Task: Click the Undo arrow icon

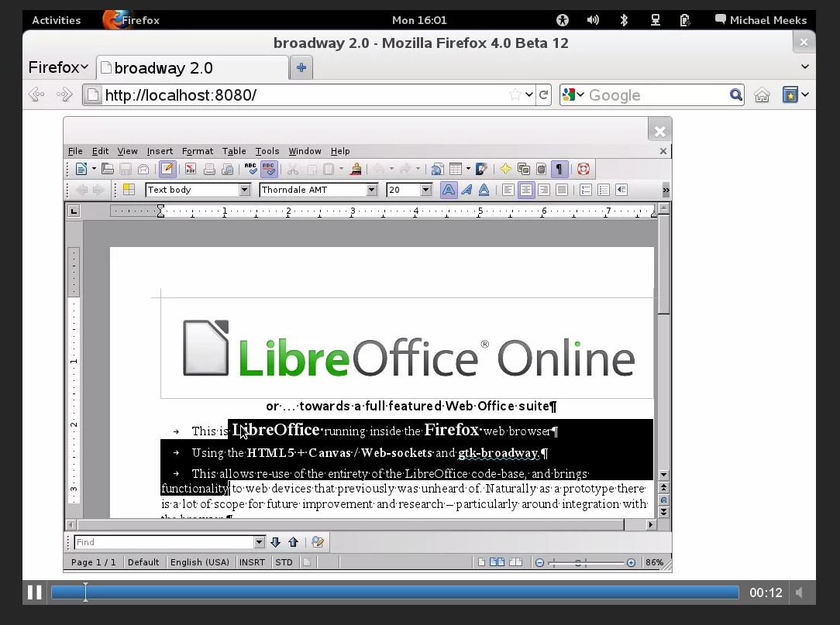Action: [x=379, y=170]
